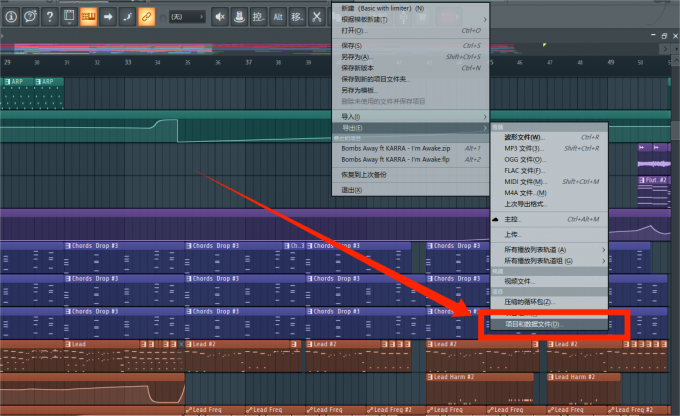Choose 退出(X) to exit

coord(410,190)
